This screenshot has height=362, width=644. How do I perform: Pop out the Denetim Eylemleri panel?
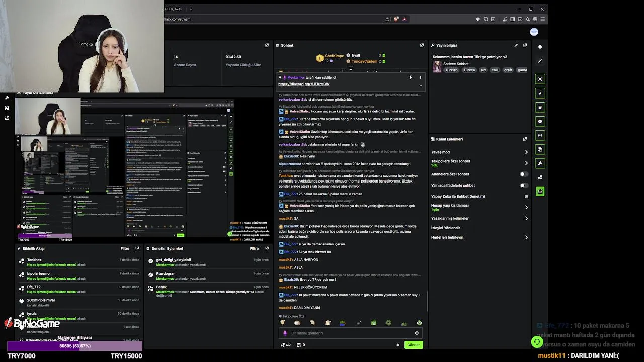coord(267,248)
